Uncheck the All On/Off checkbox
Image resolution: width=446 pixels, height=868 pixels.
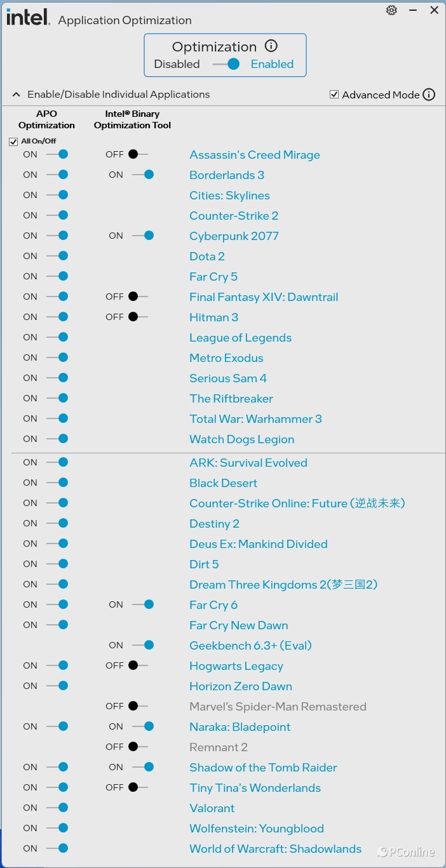point(13,142)
